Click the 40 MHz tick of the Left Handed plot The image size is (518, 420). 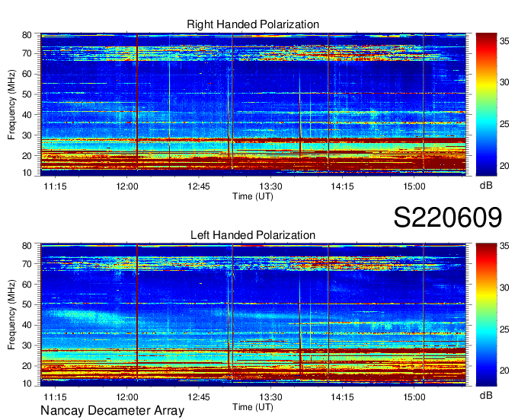click(x=27, y=325)
